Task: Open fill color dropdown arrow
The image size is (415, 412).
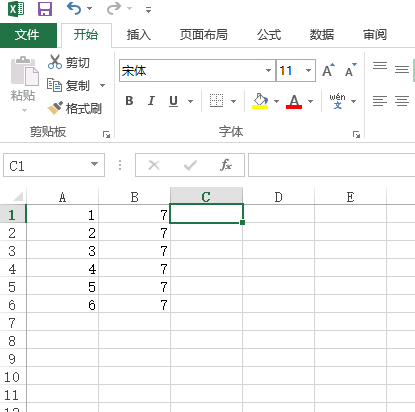Action: 276,101
